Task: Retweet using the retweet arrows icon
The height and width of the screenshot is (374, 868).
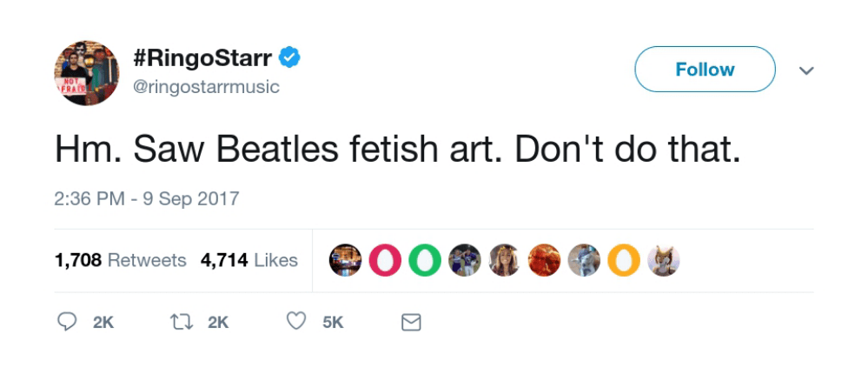Action: coord(182,322)
